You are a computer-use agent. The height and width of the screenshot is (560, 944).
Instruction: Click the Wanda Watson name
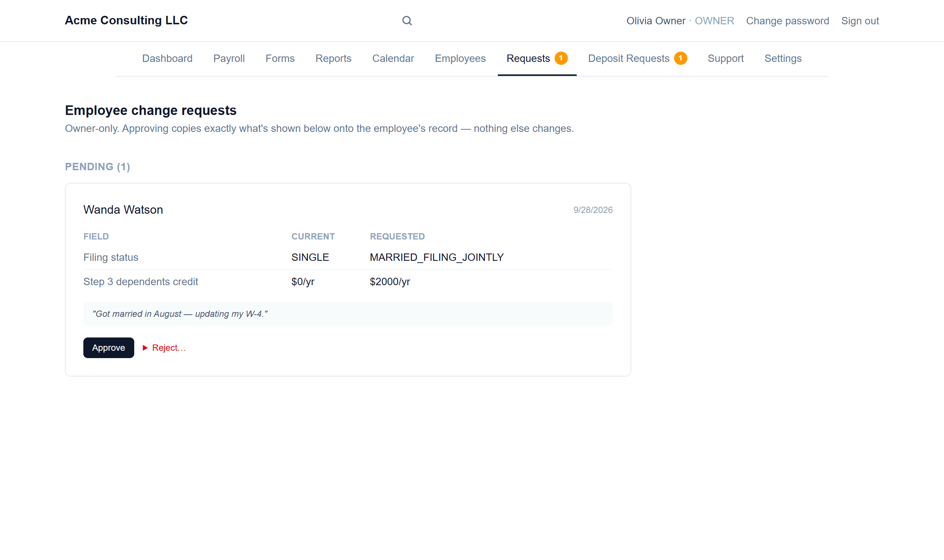123,209
